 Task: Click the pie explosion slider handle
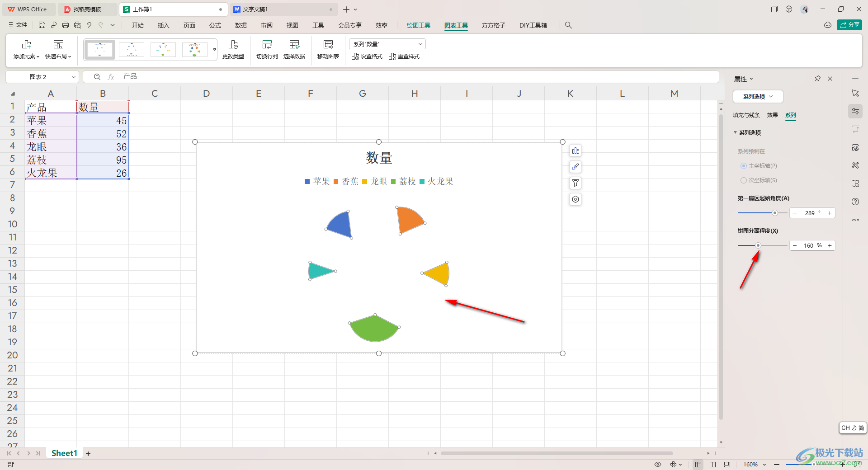[x=758, y=245]
